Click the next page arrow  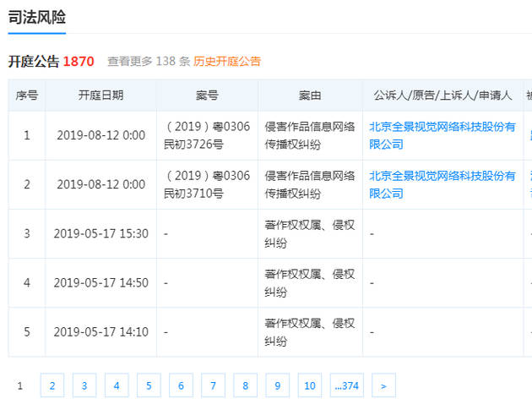(383, 385)
